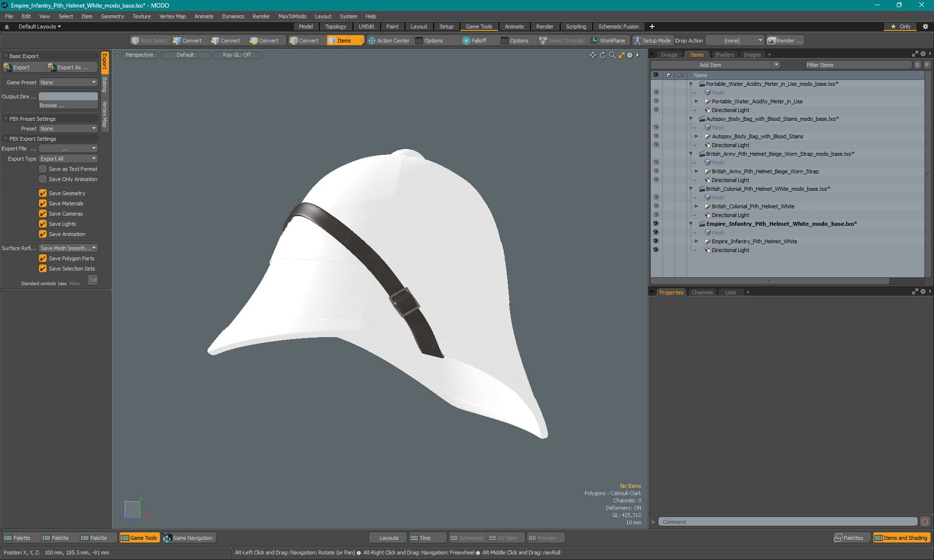
Task: Open the Action Center tool
Action: 388,40
